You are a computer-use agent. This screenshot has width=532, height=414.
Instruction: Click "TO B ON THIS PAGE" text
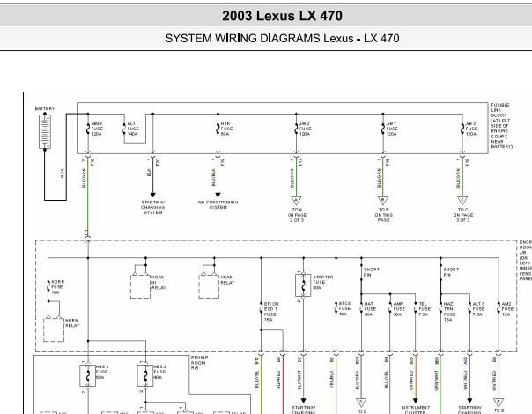[x=384, y=215]
